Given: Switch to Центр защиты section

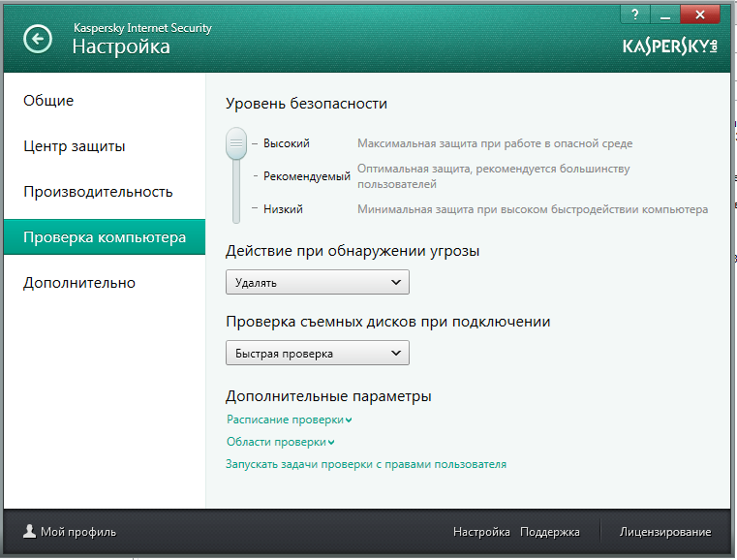Looking at the screenshot, I should click(75, 146).
